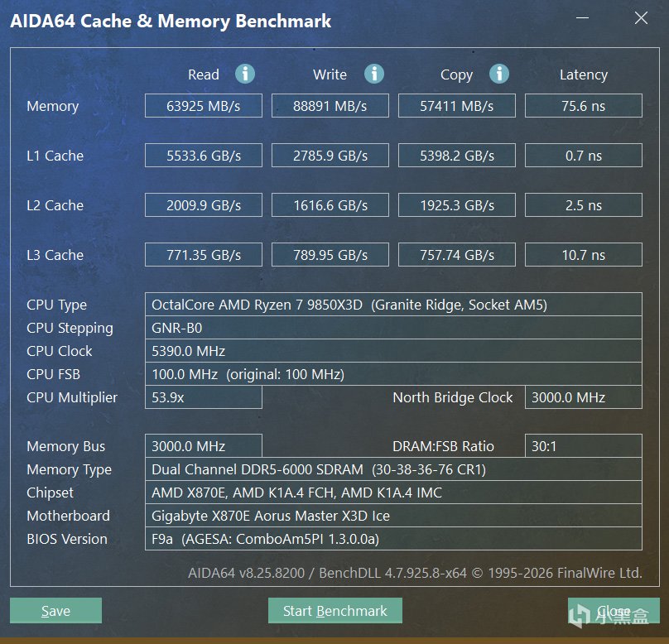The width and height of the screenshot is (669, 644).
Task: Click the Read column header text
Action: pyautogui.click(x=204, y=74)
